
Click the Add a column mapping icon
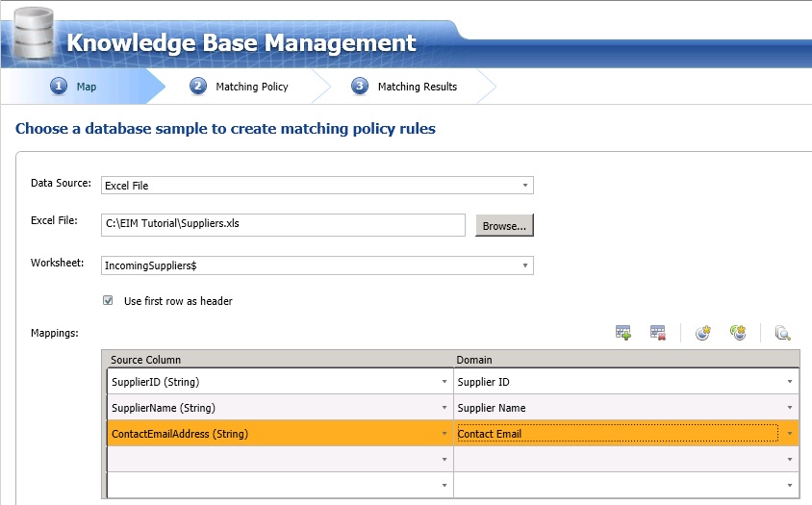click(x=623, y=333)
